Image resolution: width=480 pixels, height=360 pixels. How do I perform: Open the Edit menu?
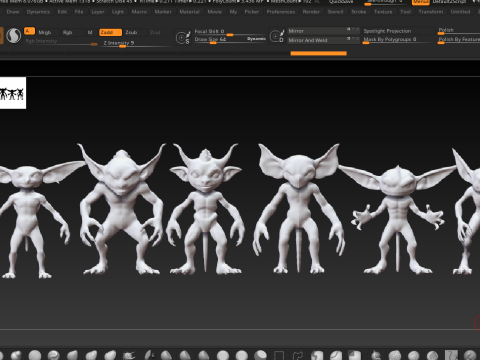[62, 12]
